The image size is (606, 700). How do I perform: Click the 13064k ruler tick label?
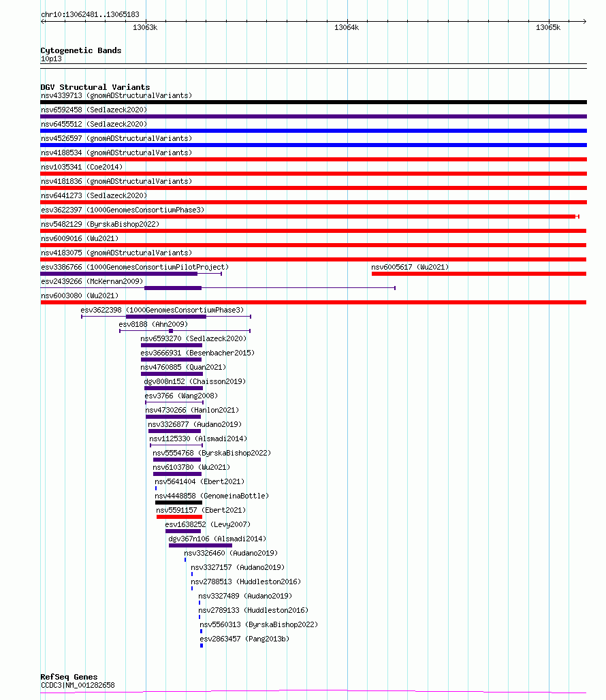point(347,27)
